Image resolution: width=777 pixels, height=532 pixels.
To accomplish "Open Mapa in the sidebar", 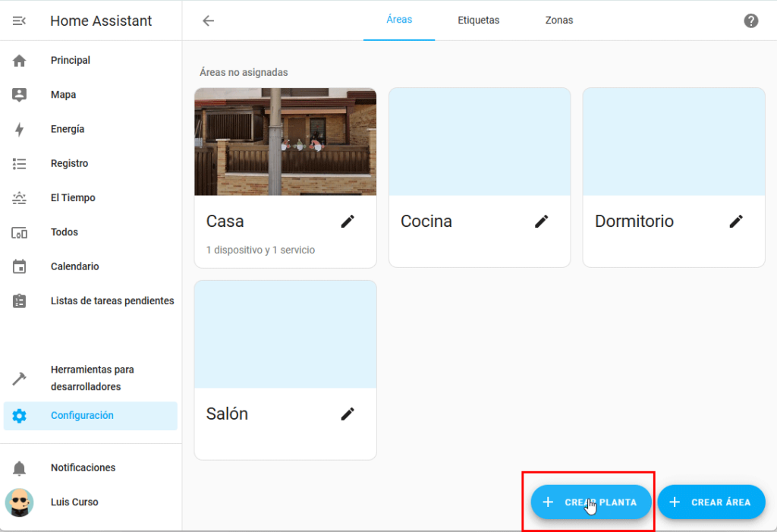I will [x=63, y=95].
